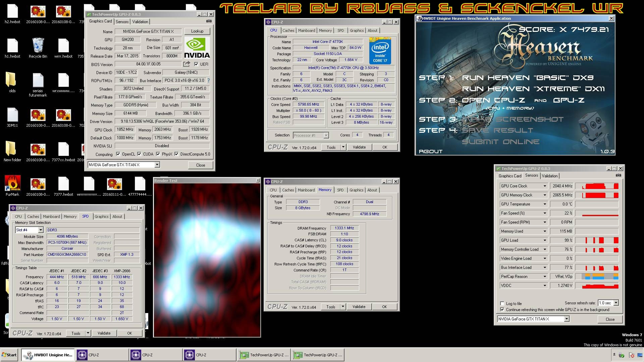Enable the Log to file checkbox
The width and height of the screenshot is (644, 362).
502,303
